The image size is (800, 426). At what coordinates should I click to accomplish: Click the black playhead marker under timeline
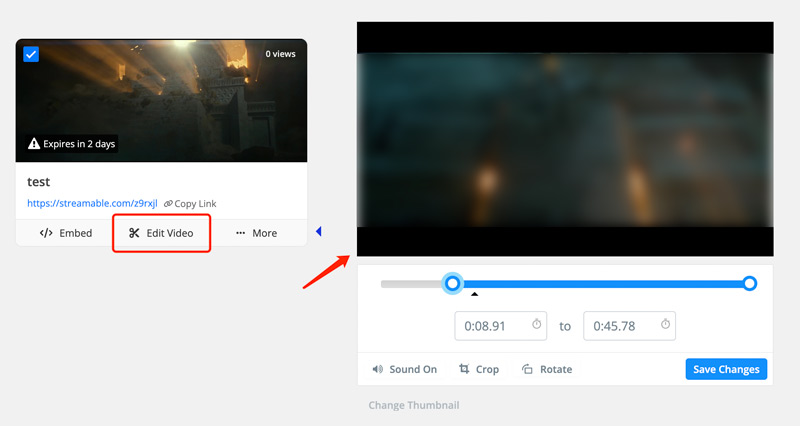474,294
